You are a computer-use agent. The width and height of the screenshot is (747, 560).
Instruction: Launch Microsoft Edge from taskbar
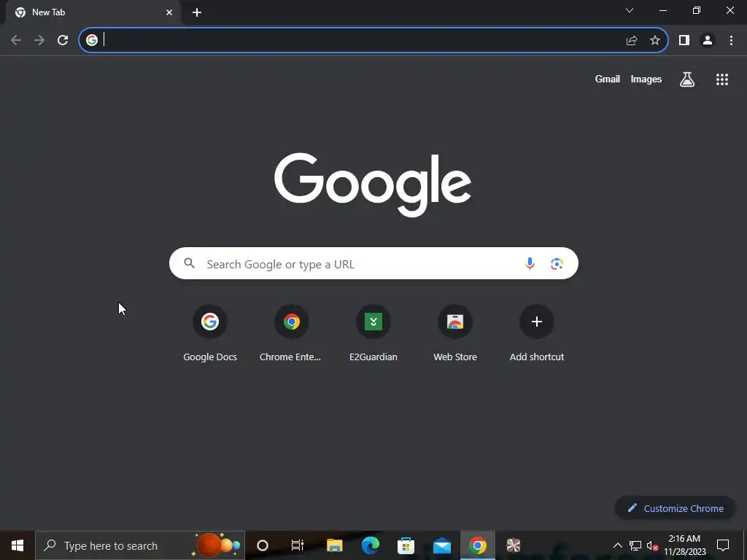[x=370, y=545]
